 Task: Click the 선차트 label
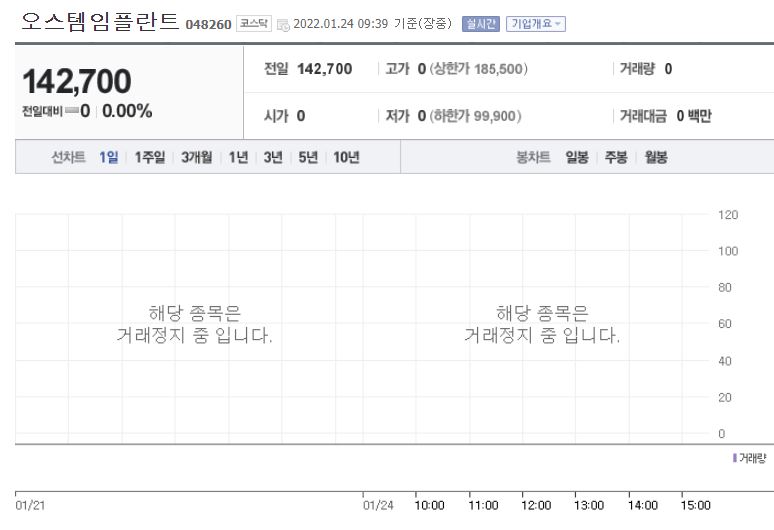pyautogui.click(x=69, y=157)
